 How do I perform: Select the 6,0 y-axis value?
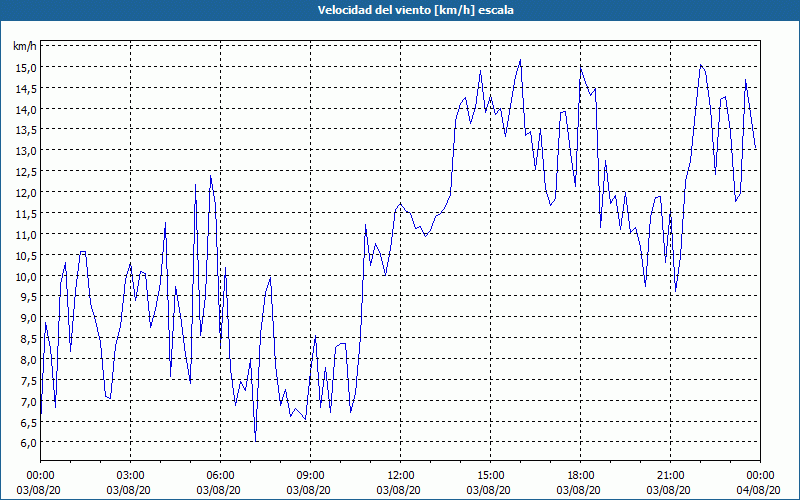tap(27, 443)
